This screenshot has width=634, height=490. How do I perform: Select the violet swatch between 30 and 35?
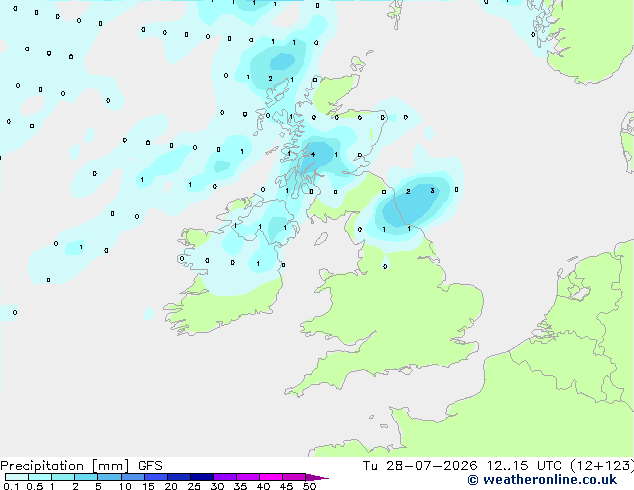pos(225,477)
